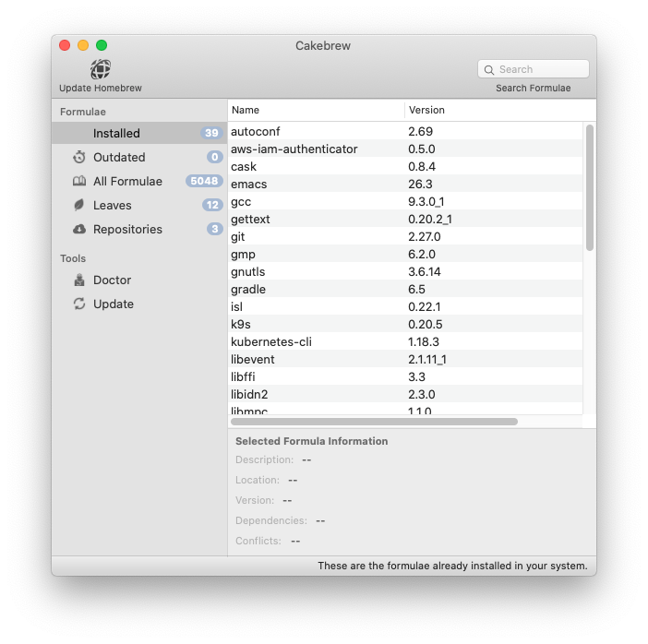Click version 0.5.0 of aws-iam-authenticator
This screenshot has width=648, height=644.
tap(422, 149)
